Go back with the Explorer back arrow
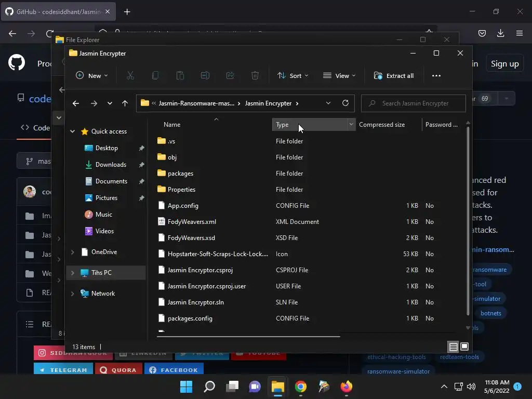 (76, 103)
